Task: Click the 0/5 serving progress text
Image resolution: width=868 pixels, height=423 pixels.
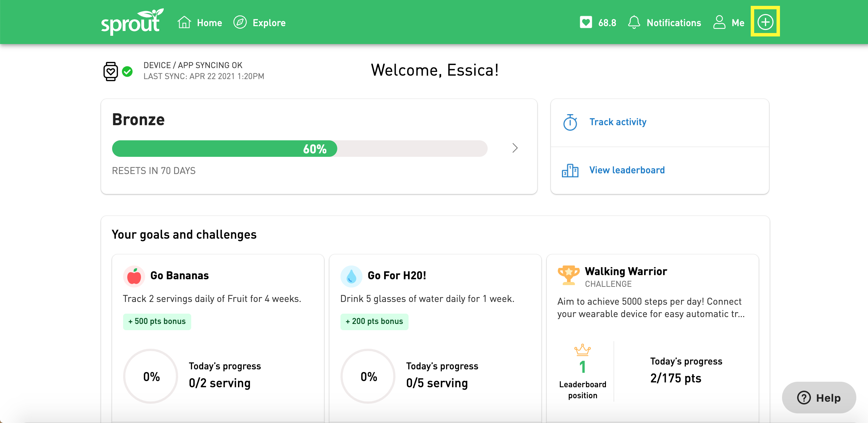Action: point(437,383)
